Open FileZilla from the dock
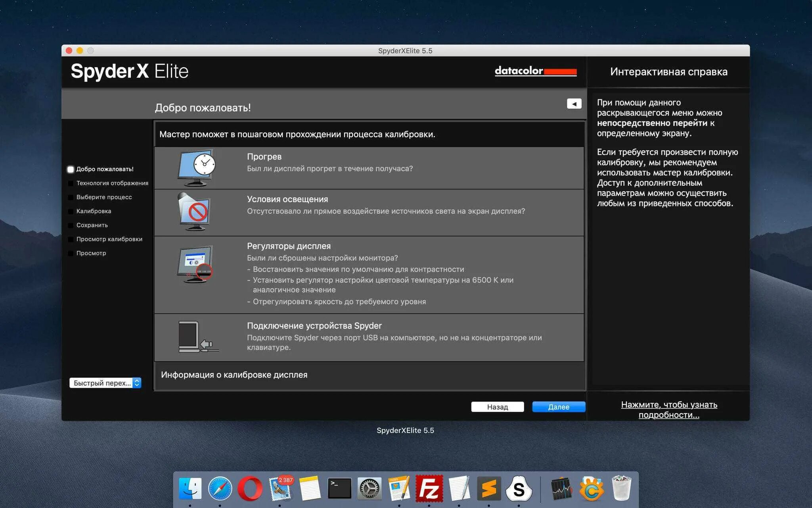 429,488
